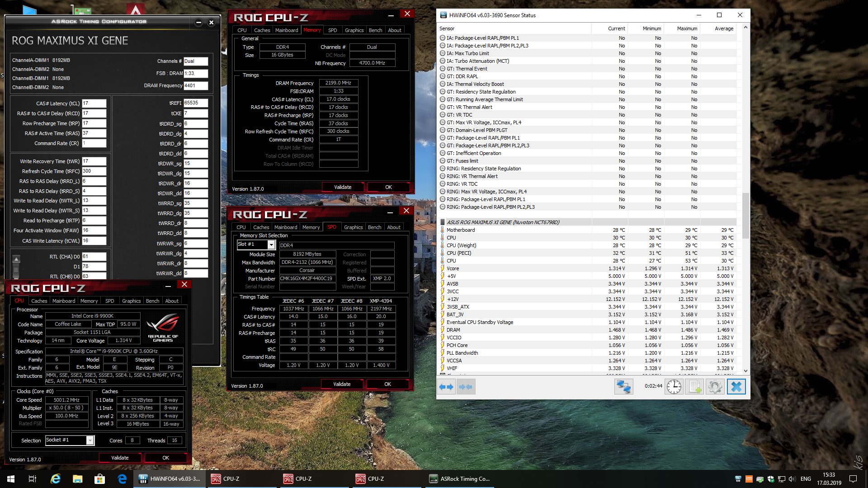Open the Mainboard tab in the SPD CPU-Z window

pyautogui.click(x=286, y=227)
